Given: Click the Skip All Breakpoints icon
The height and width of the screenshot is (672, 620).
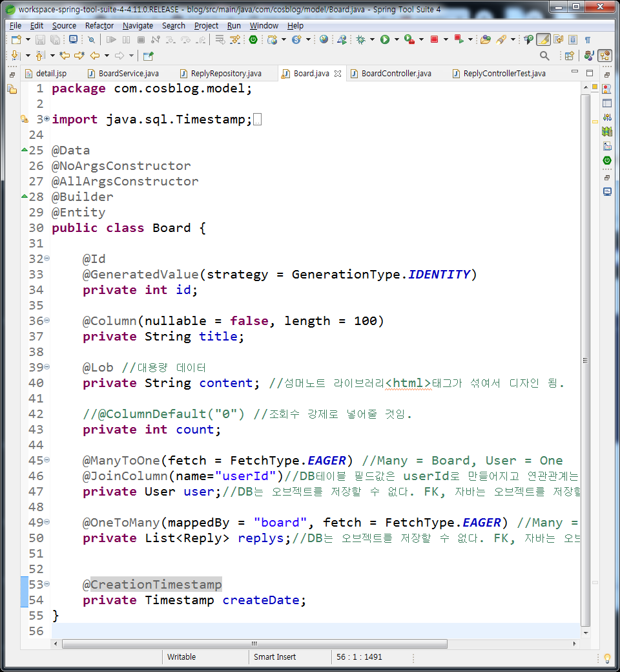Looking at the screenshot, I should coord(91,40).
